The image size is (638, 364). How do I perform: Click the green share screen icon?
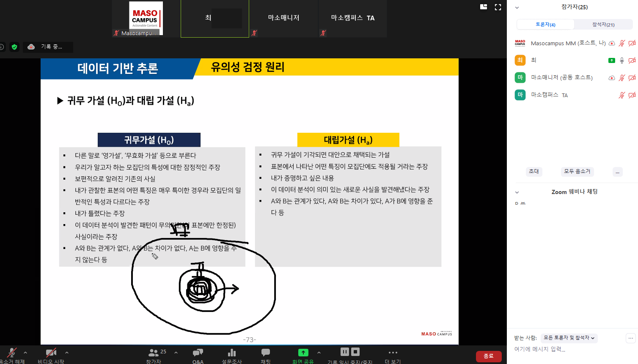[x=303, y=353]
